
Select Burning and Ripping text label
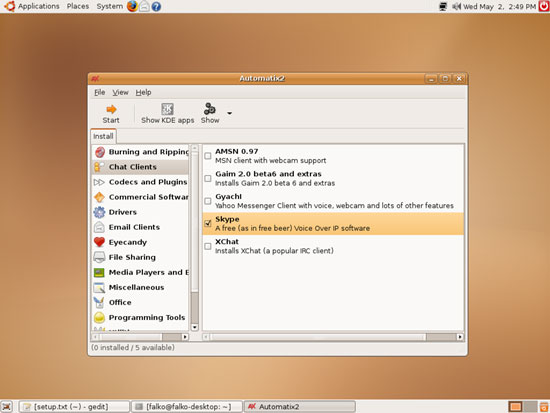[x=149, y=152]
